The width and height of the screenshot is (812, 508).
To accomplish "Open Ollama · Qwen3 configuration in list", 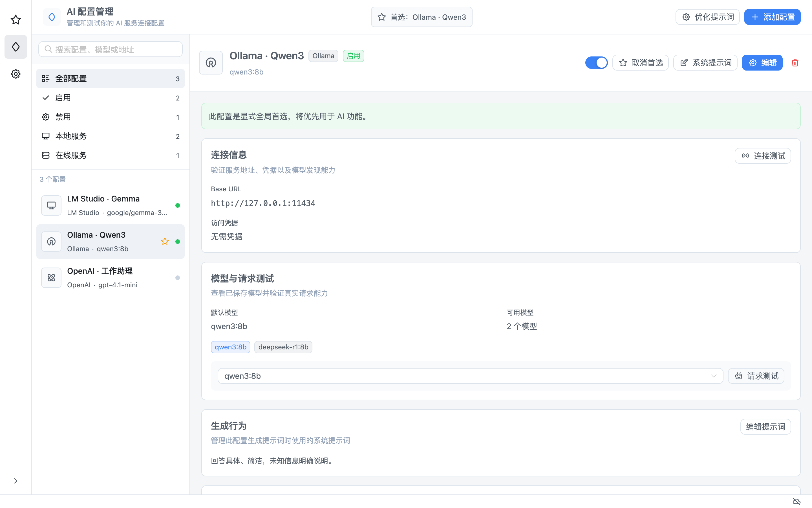I will [111, 242].
